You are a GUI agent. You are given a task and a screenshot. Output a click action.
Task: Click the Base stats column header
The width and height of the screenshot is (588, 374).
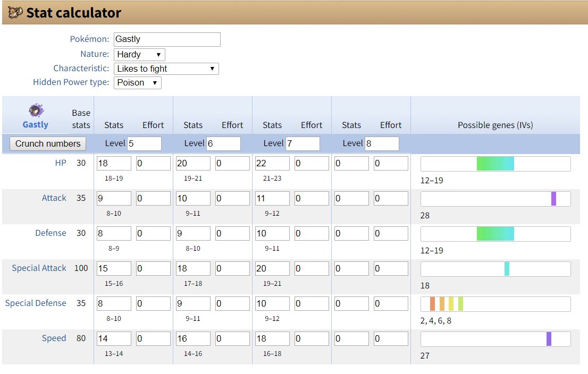tap(81, 119)
